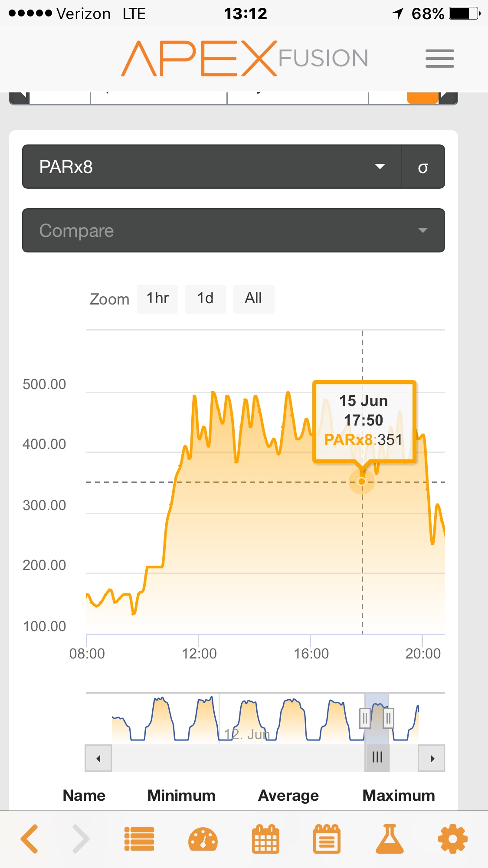Toggle the sigma statistics button
Viewport: 488px width, 868px height.
point(423,167)
